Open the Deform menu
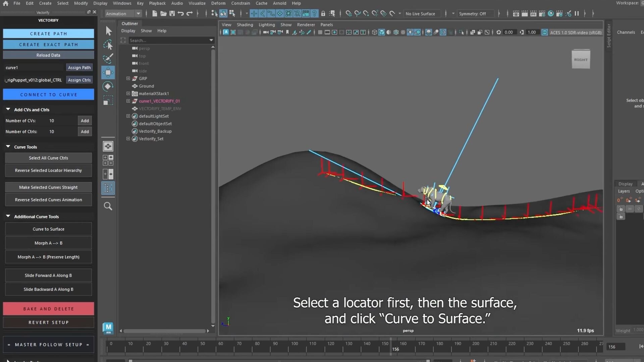The image size is (644, 362). click(x=218, y=3)
